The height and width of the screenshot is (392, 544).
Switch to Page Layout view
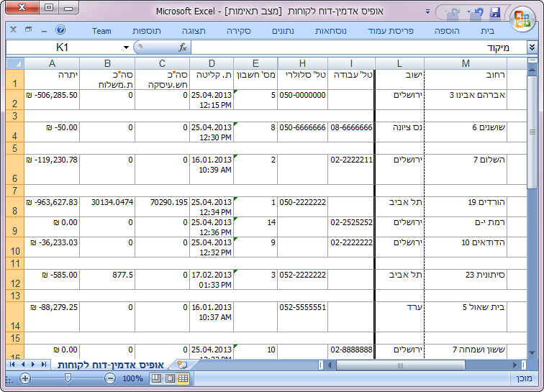[170, 378]
